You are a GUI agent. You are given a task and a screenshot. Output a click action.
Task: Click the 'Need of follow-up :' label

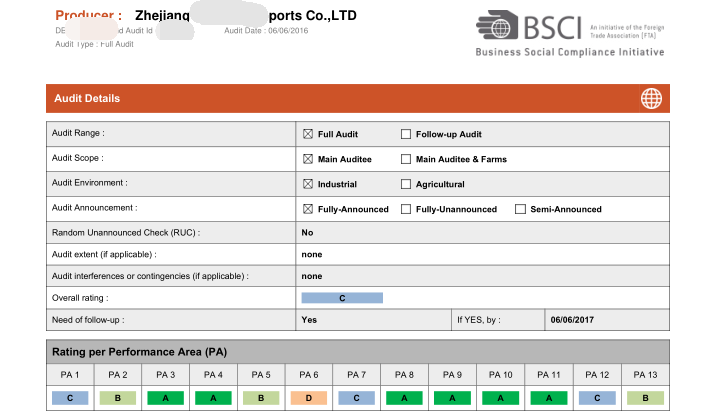(x=88, y=320)
